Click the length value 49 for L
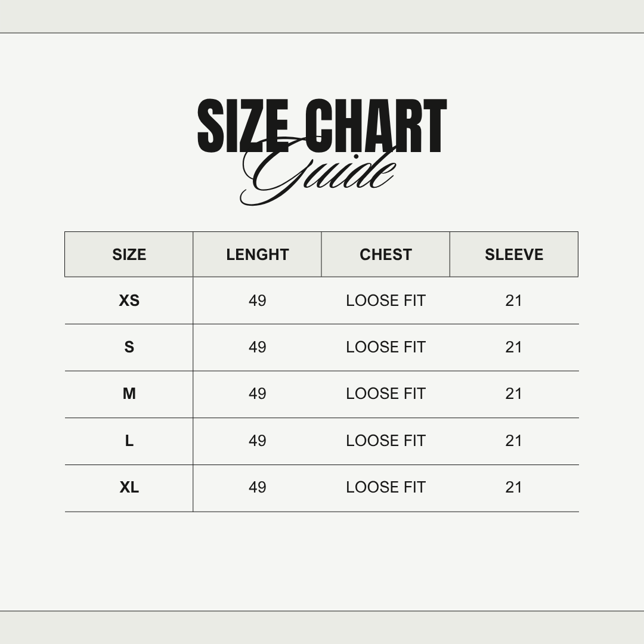644x644 pixels. click(258, 441)
